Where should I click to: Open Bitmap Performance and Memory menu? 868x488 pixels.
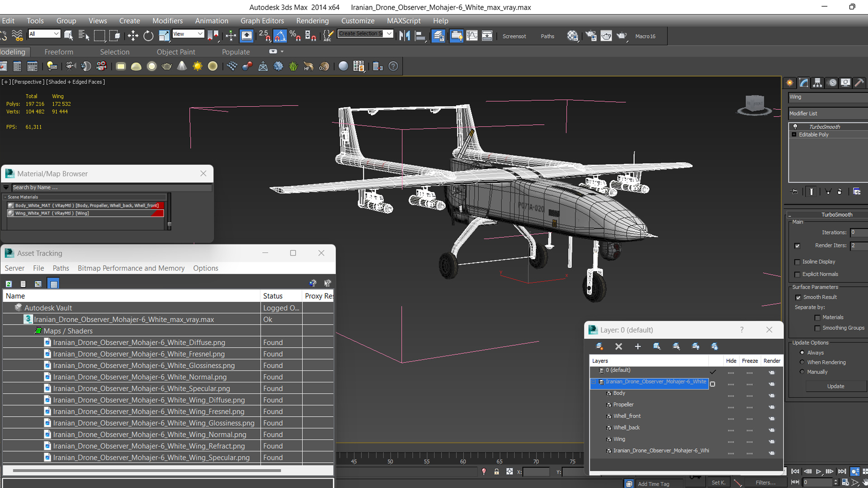pyautogui.click(x=131, y=268)
